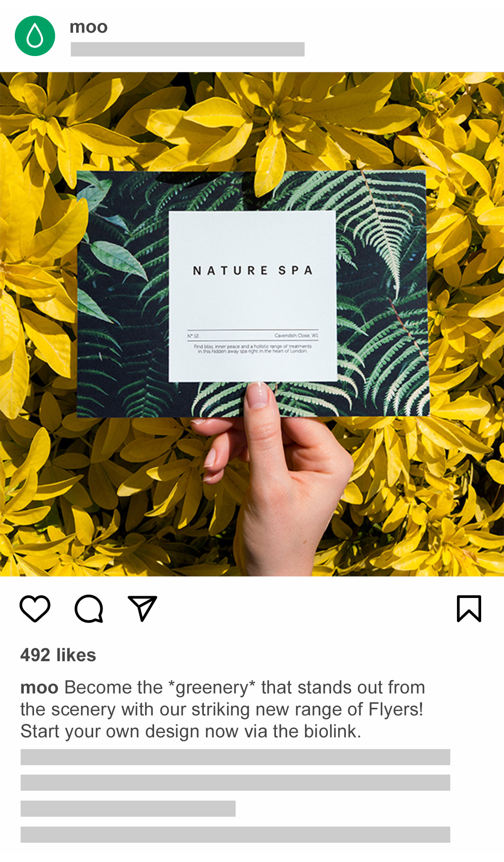Click second grey placeholder line below caption
Image resolution: width=504 pixels, height=862 pixels.
pos(235,783)
